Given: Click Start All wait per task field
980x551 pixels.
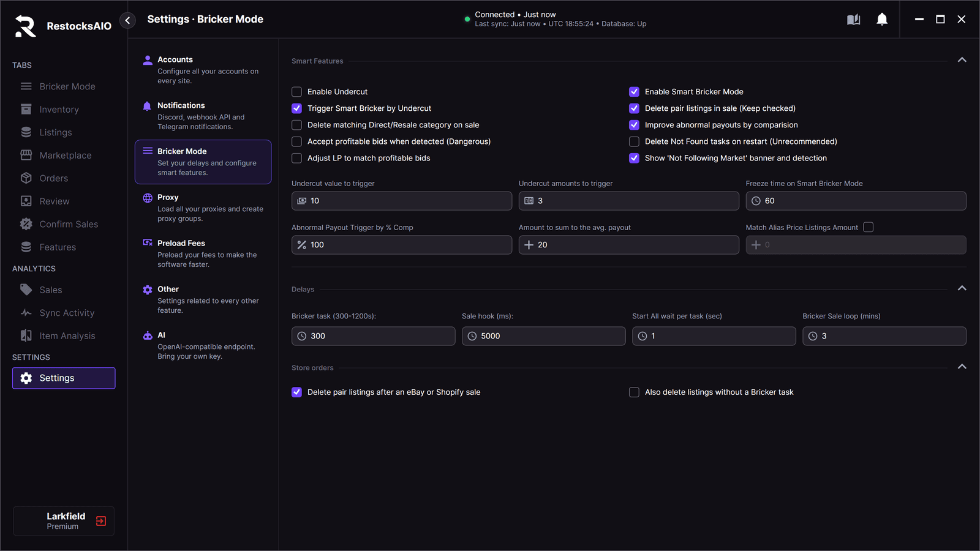Looking at the screenshot, I should click(714, 336).
